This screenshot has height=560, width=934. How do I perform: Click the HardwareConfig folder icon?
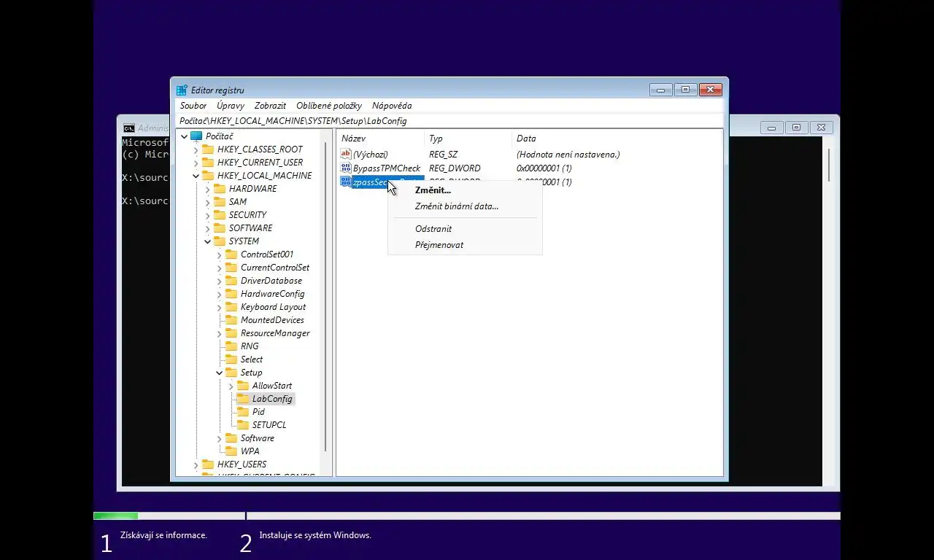click(231, 294)
